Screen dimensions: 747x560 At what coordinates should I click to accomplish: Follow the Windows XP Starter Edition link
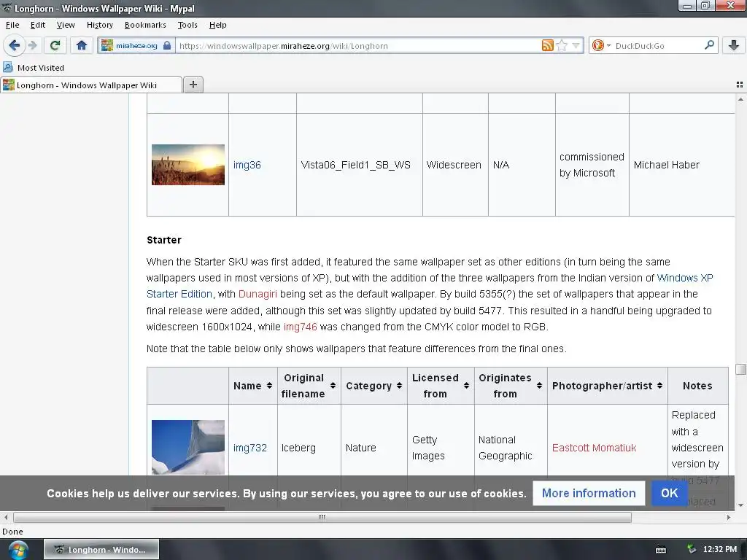(x=430, y=286)
